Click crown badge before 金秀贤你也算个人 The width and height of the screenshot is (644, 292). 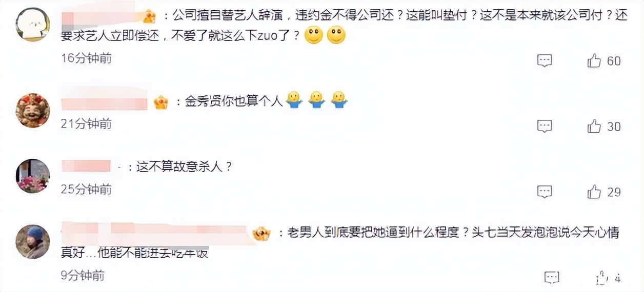161,102
